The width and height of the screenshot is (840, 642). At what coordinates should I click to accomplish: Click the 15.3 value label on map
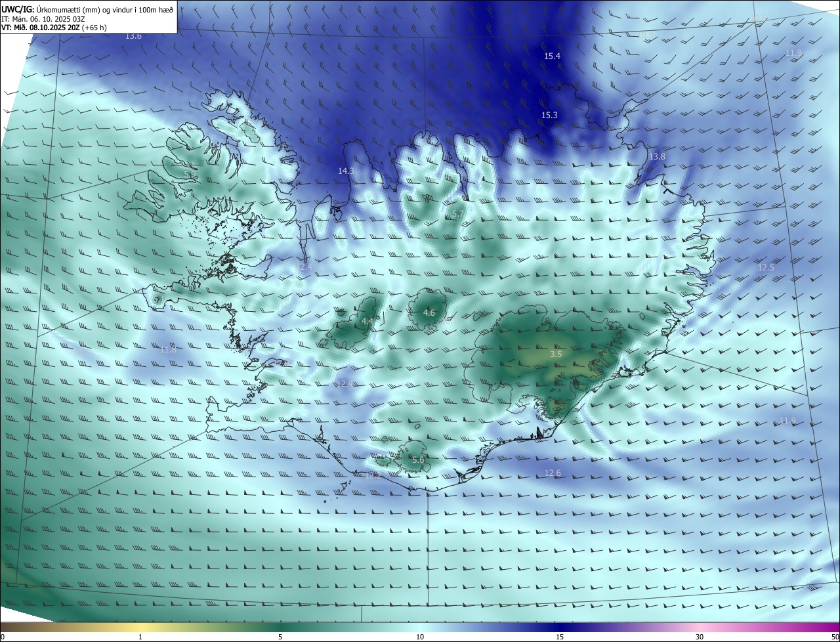(549, 116)
